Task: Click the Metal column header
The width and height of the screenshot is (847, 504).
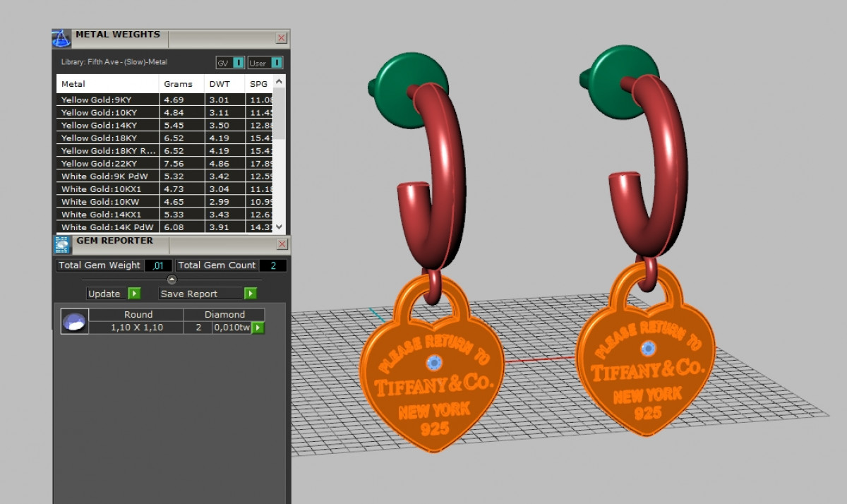Action: pyautogui.click(x=73, y=84)
